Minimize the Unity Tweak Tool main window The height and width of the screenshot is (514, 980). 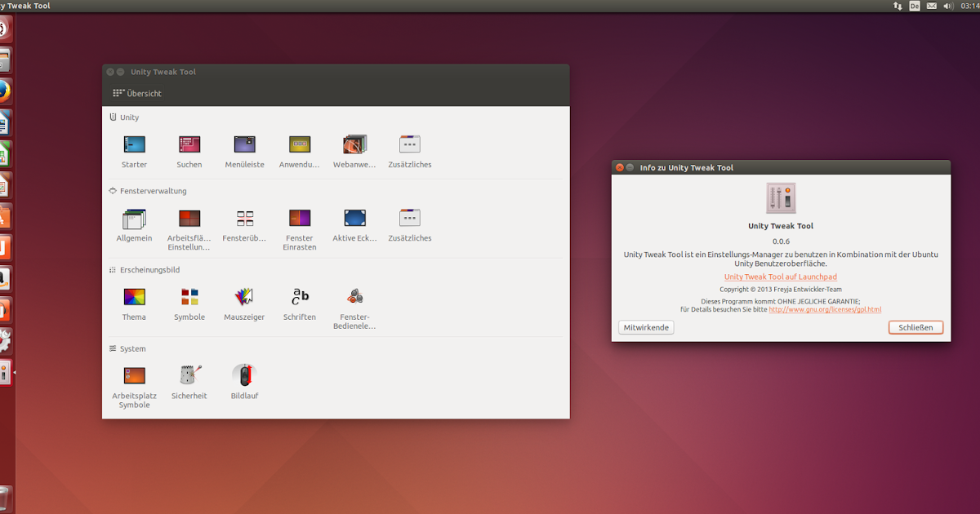tap(121, 72)
